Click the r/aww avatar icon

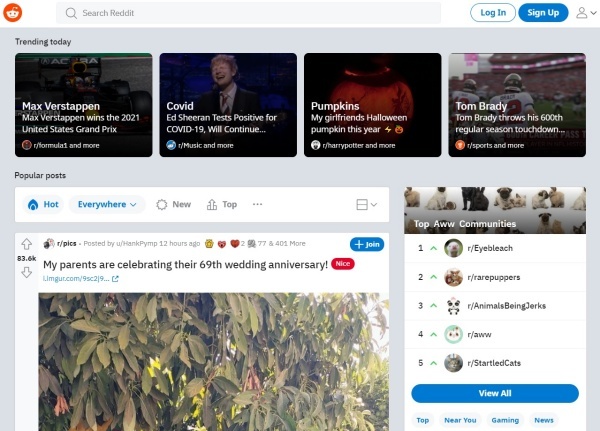(453, 334)
